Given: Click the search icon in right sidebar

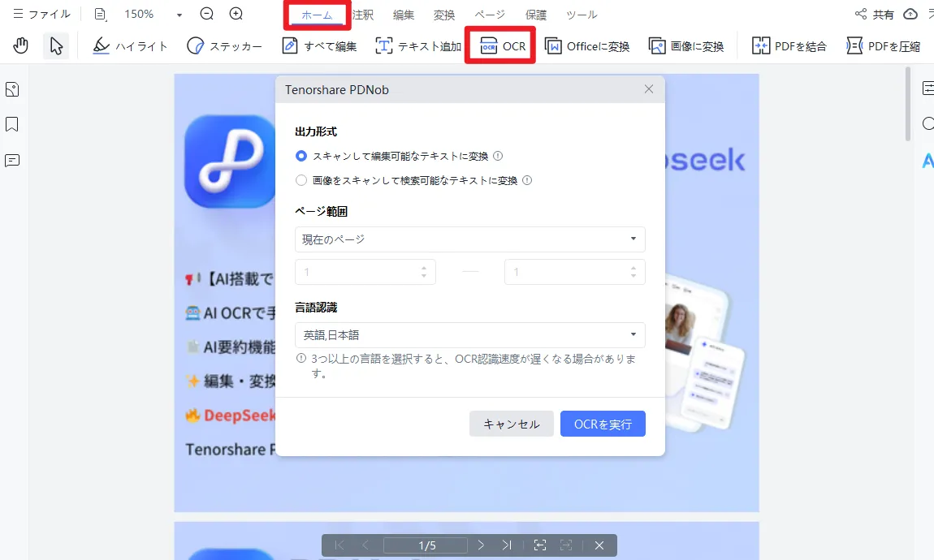Looking at the screenshot, I should click(928, 124).
